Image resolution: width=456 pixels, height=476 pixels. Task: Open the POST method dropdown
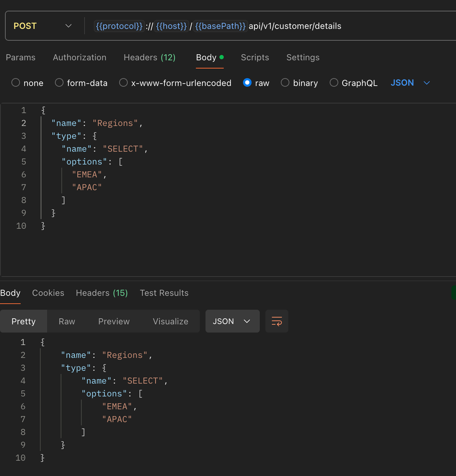click(43, 26)
